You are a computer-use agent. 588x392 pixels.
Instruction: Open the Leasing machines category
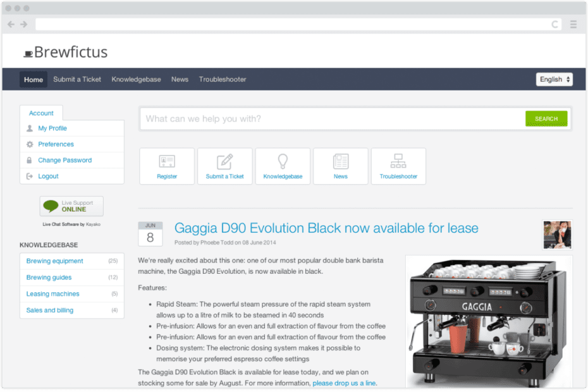click(53, 294)
